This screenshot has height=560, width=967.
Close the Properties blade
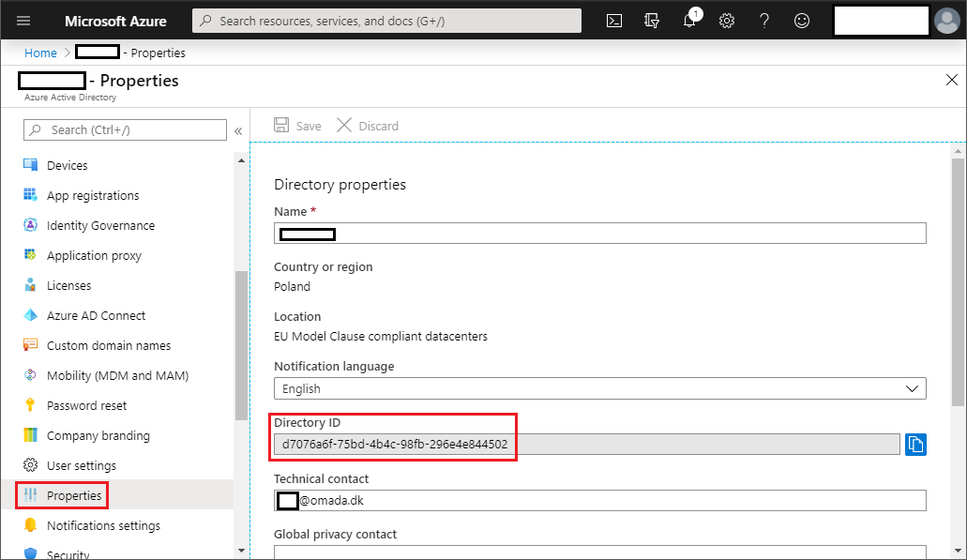click(x=952, y=80)
